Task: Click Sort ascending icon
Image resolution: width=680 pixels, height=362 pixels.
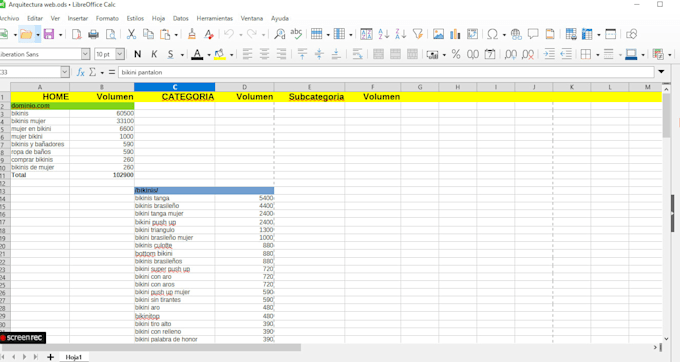Action: [x=383, y=34]
